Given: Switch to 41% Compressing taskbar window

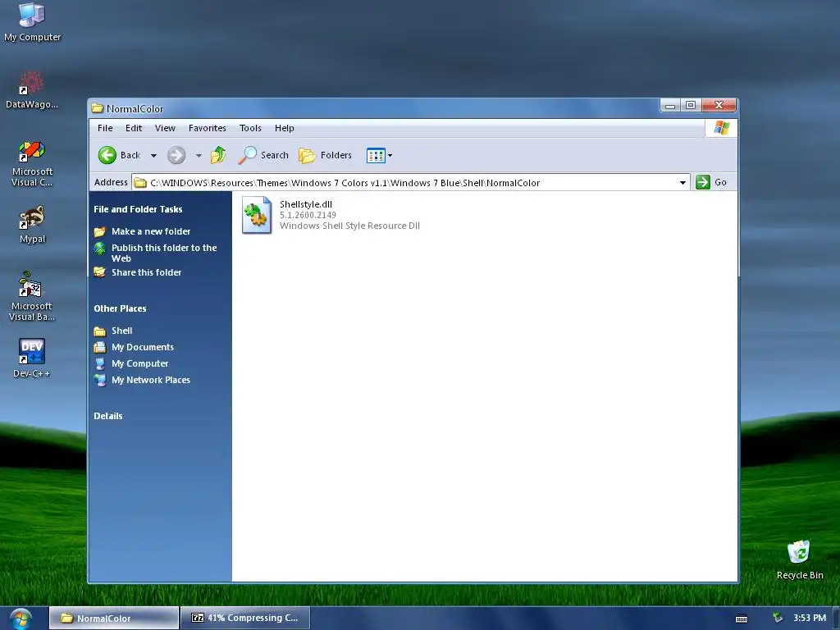Looking at the screenshot, I should click(x=245, y=619).
